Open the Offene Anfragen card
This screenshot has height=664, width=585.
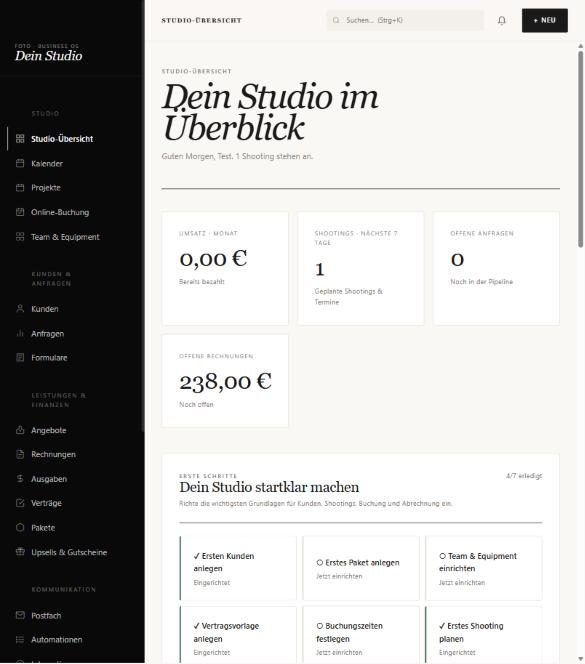[496, 268]
